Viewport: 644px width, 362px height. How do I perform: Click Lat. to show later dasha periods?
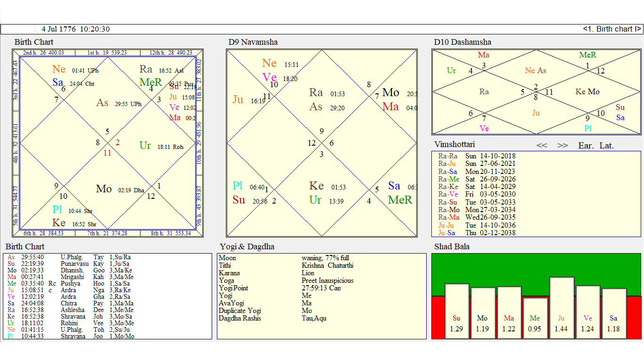click(607, 146)
